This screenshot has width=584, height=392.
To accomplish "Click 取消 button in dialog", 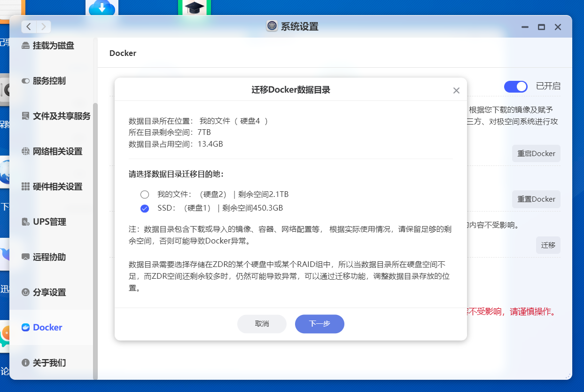I will point(262,324).
